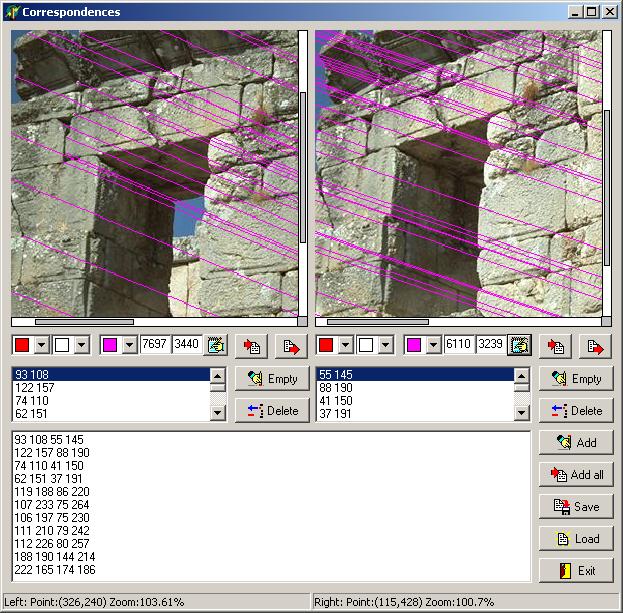623x613 pixels.
Task: Open left red color dropdown arrow
Action: tap(42, 345)
